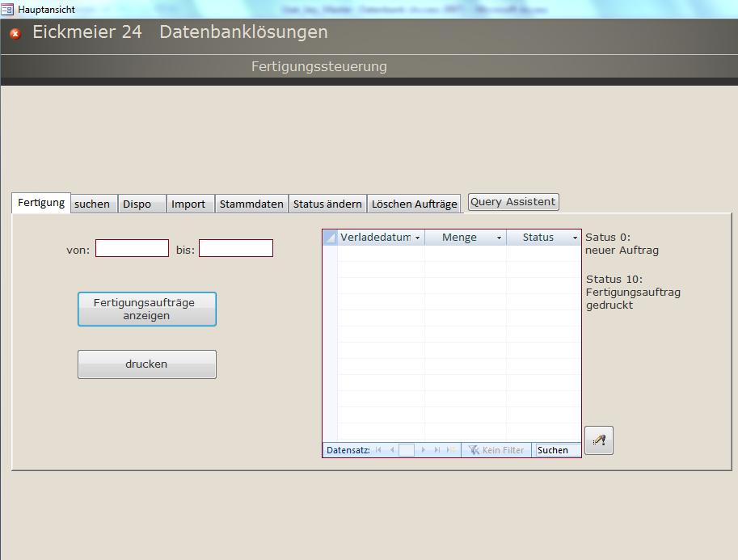Select the Status ändern tab
The width and height of the screenshot is (738, 560).
click(x=327, y=204)
